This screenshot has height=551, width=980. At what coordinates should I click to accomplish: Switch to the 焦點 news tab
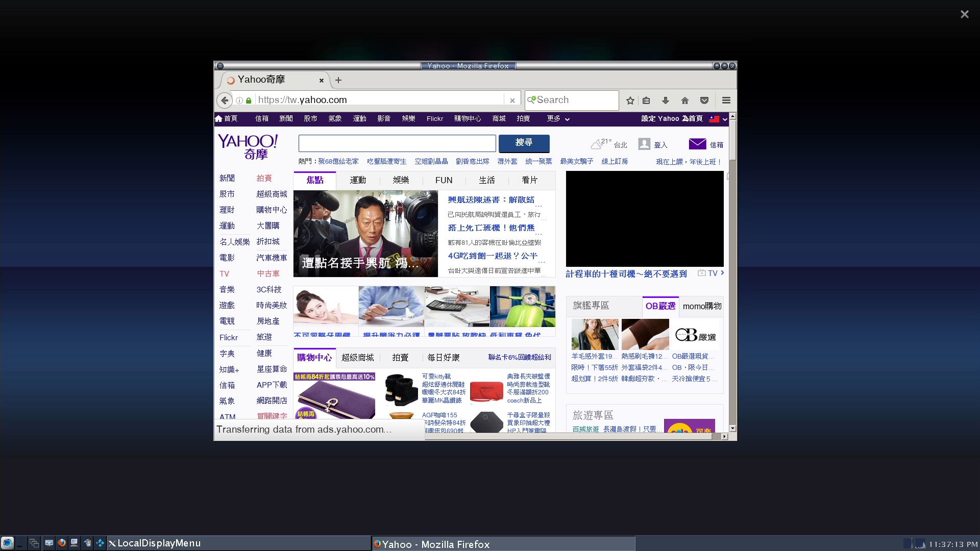click(x=315, y=180)
